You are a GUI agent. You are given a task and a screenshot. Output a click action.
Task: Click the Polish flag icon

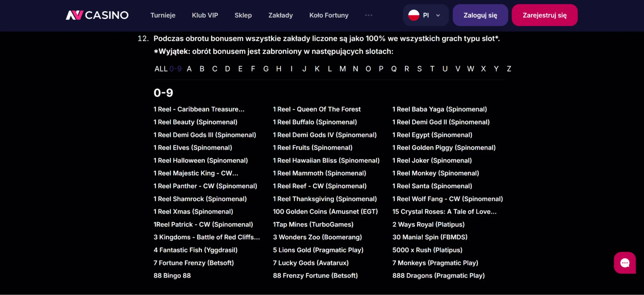pyautogui.click(x=414, y=15)
